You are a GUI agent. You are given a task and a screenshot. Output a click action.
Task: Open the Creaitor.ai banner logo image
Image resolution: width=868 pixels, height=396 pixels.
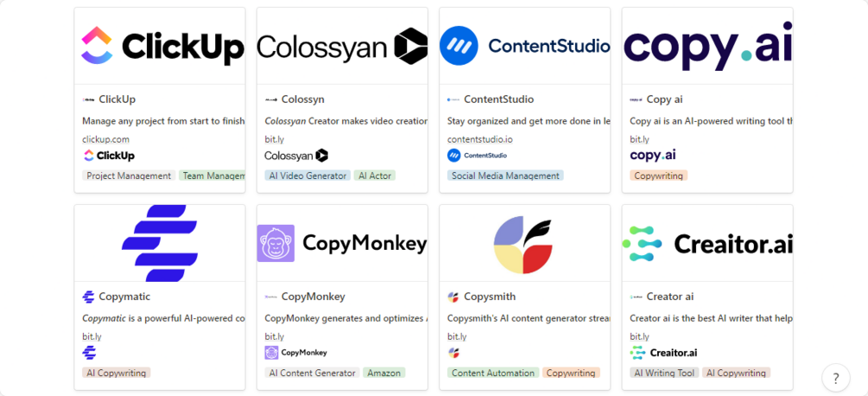[707, 243]
